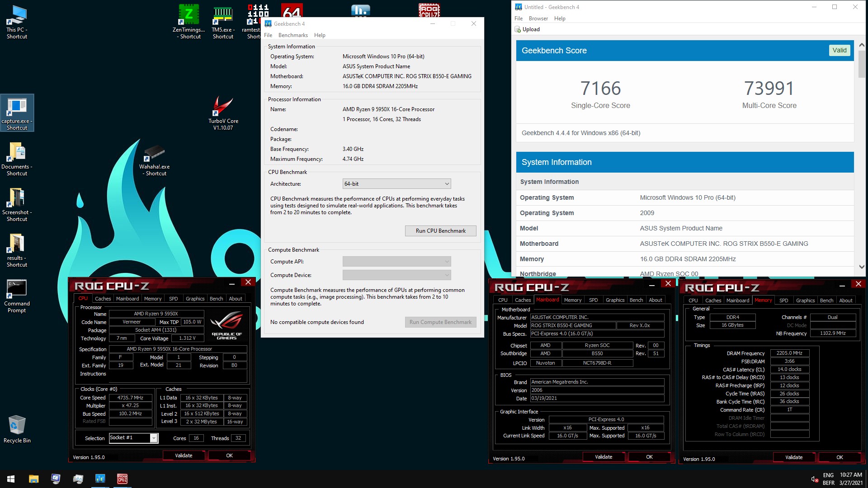Click Validate in Mainboard CPU-Z window
The width and height of the screenshot is (868, 488).
(x=604, y=457)
